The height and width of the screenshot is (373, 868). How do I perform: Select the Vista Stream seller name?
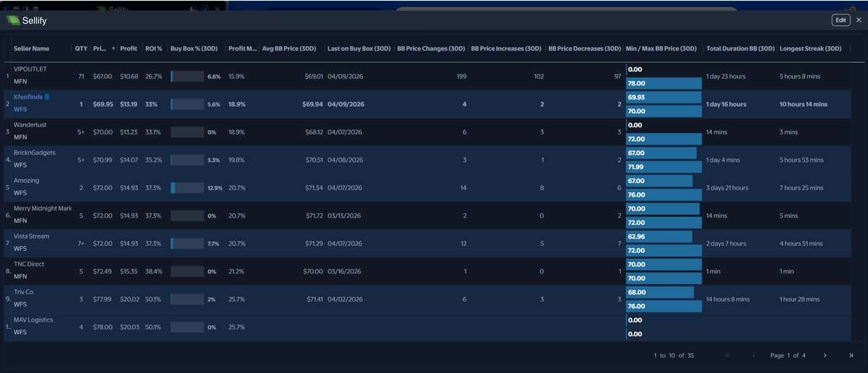(x=31, y=236)
